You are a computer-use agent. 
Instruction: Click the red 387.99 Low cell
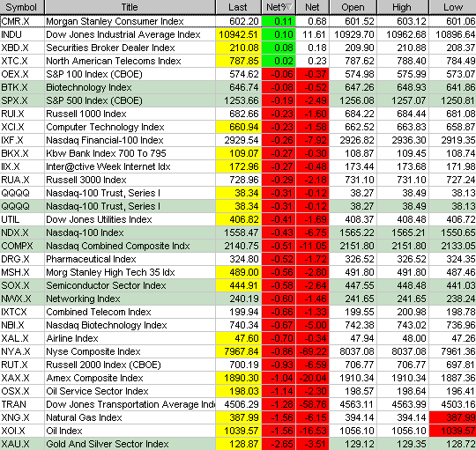pyautogui.click(x=452, y=417)
